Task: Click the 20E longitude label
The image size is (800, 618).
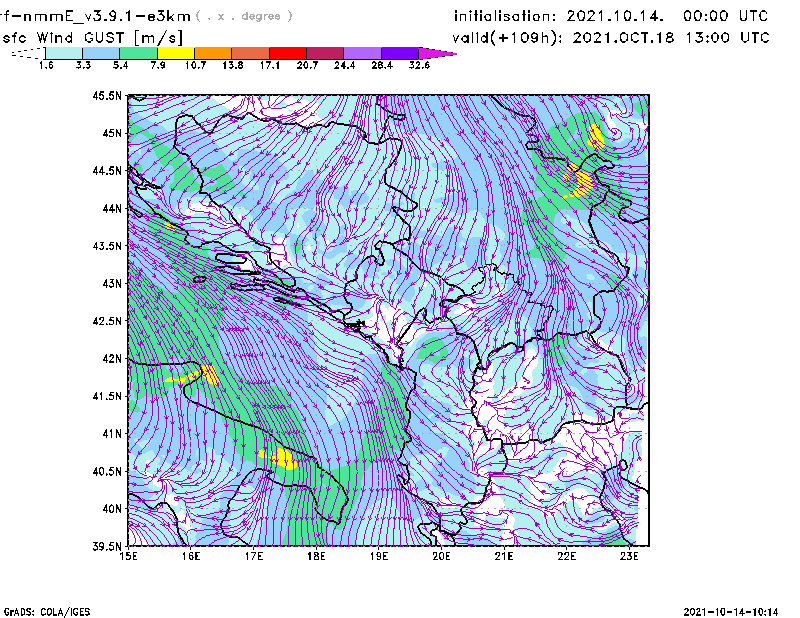Action: click(441, 556)
